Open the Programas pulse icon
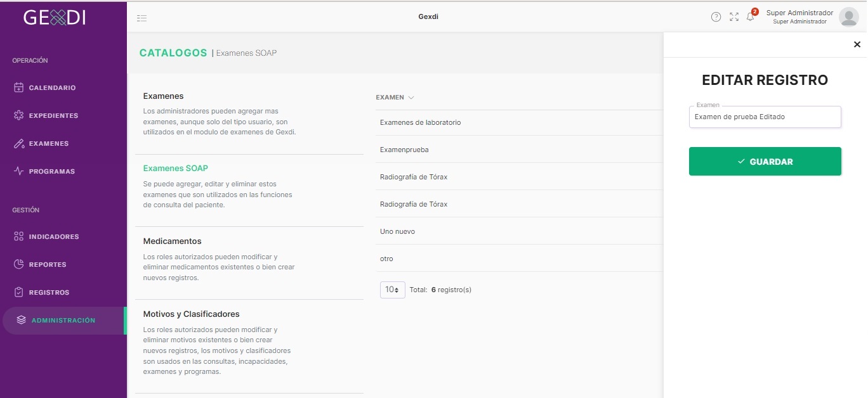The width and height of the screenshot is (868, 398). (x=19, y=171)
